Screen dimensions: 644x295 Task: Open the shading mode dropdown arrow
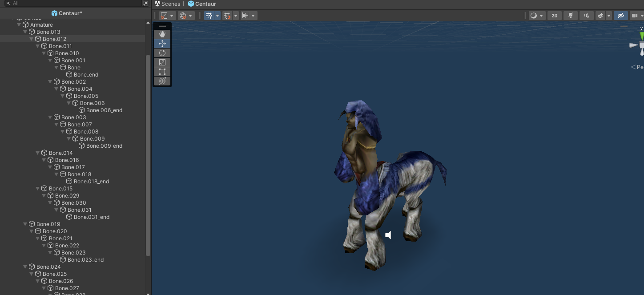[542, 16]
